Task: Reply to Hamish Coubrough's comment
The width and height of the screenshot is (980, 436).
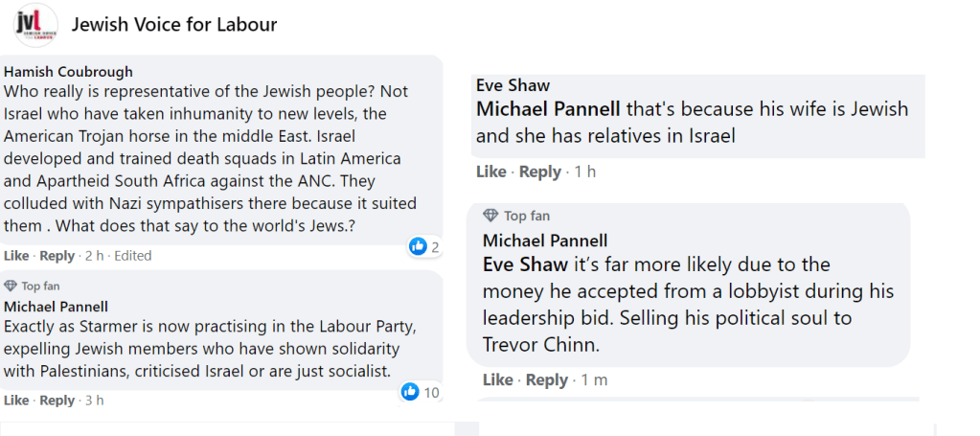Action: (x=57, y=256)
